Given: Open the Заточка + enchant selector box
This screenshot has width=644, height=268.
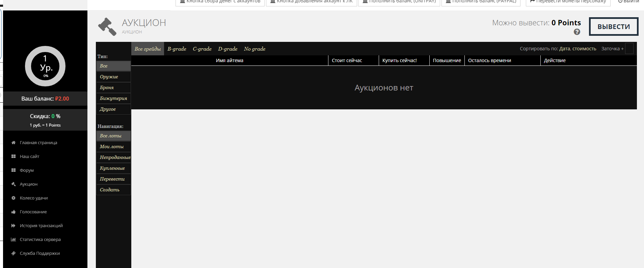Looking at the screenshot, I should pos(629,49).
